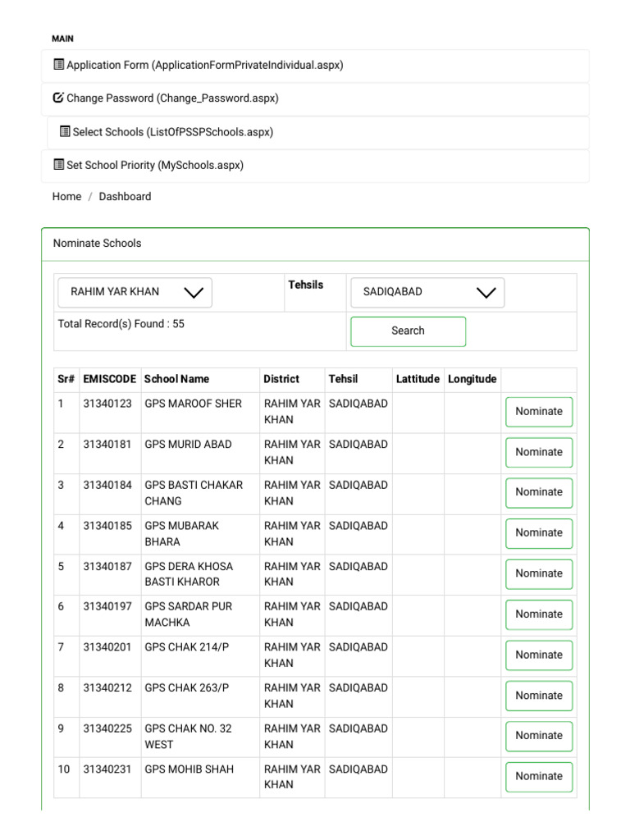Select EMIS code 31340201
Screen dimensions: 630x840
coord(107,648)
